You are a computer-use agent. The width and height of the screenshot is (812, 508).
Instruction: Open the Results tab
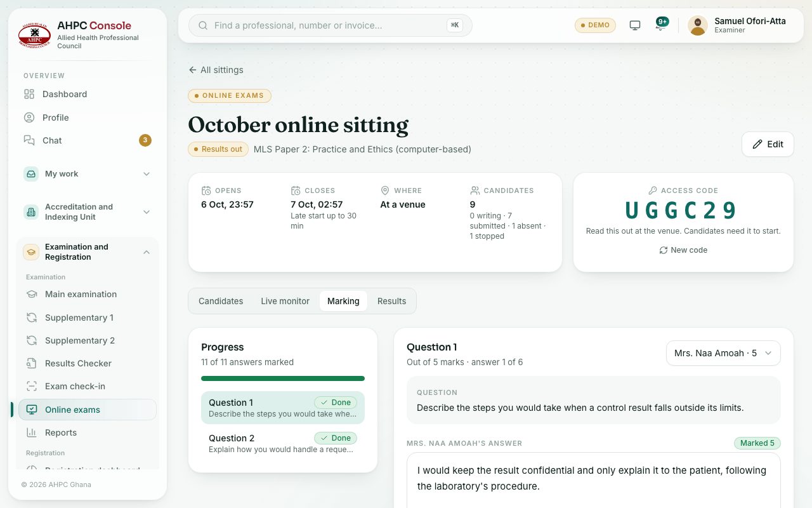391,301
